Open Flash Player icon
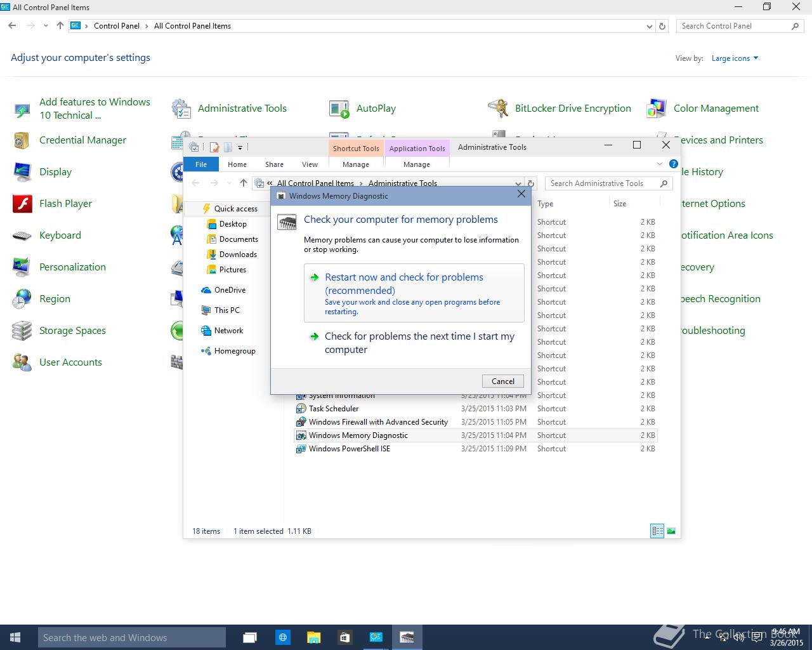 click(22, 204)
